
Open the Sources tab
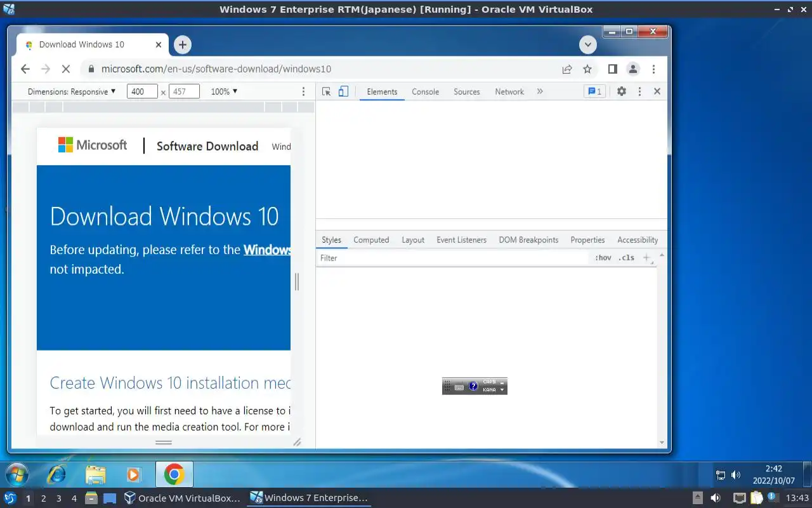pyautogui.click(x=466, y=91)
